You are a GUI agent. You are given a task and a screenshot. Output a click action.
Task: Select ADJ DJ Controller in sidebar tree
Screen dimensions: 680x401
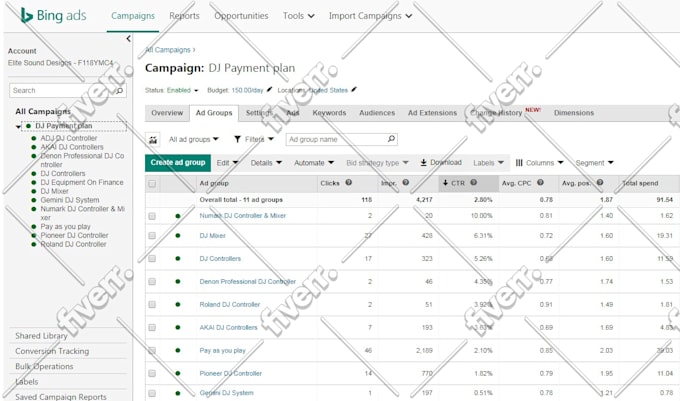(69, 138)
